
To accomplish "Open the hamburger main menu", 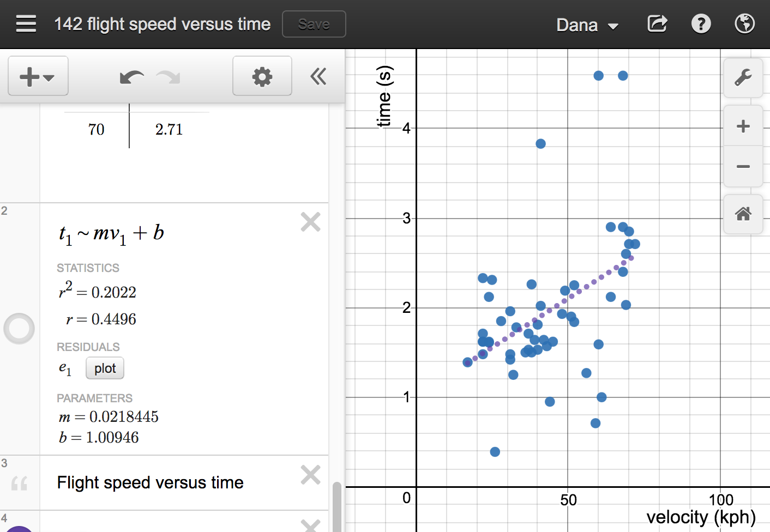I will pyautogui.click(x=26, y=24).
